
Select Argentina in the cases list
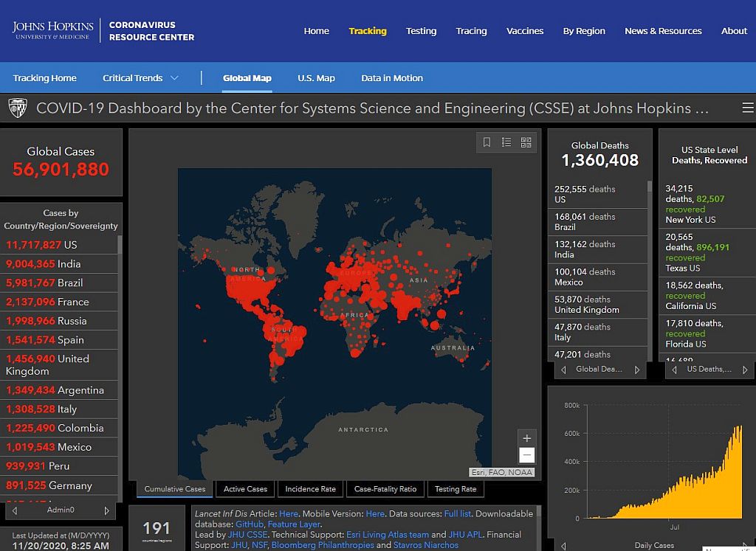point(59,390)
